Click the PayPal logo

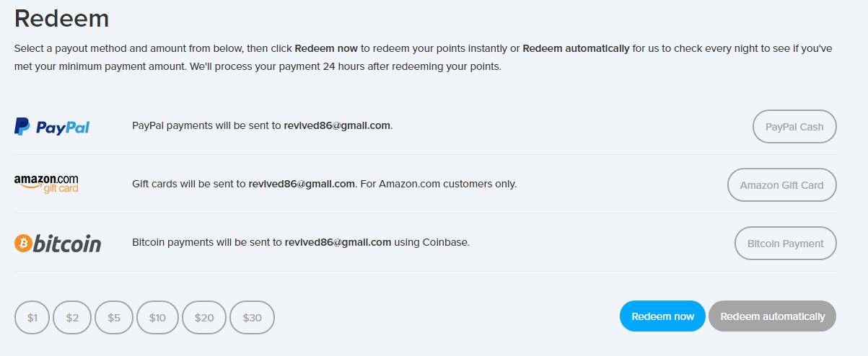[52, 127]
